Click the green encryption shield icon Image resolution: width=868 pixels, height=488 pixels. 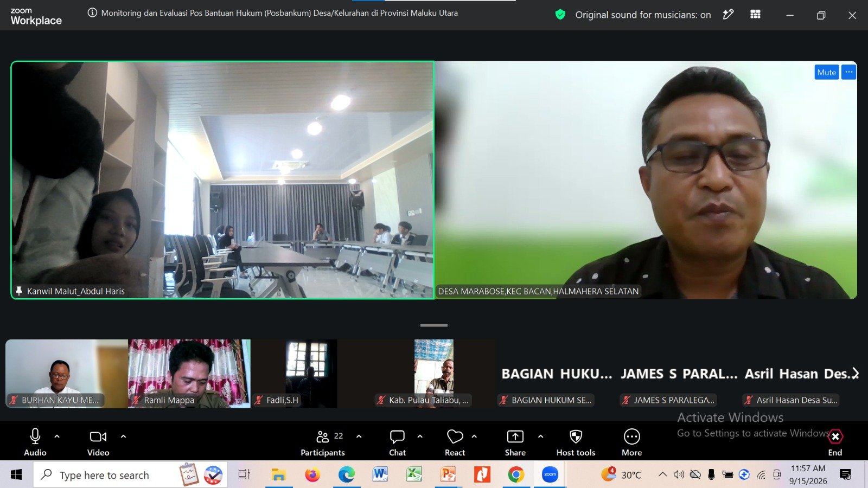pos(560,15)
